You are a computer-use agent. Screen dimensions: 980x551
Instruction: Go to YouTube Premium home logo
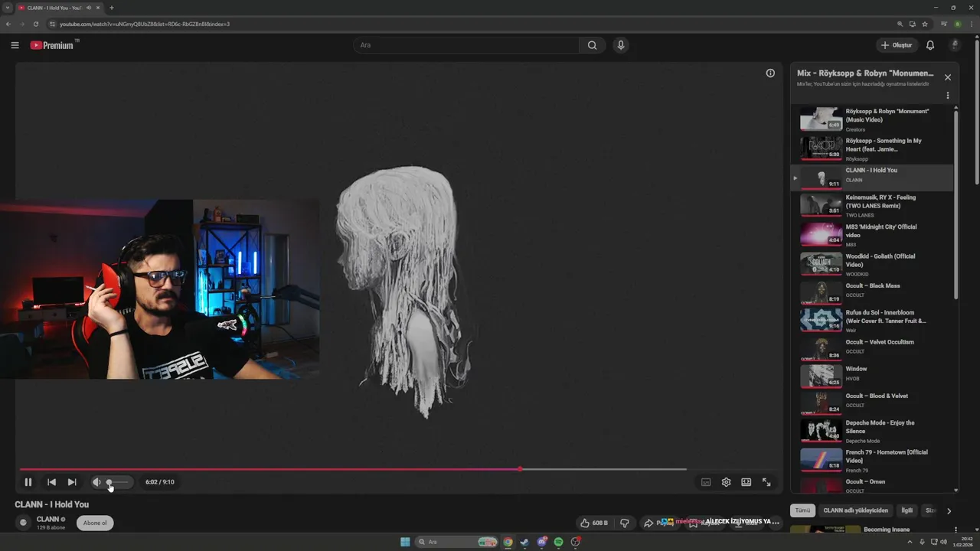tap(54, 45)
